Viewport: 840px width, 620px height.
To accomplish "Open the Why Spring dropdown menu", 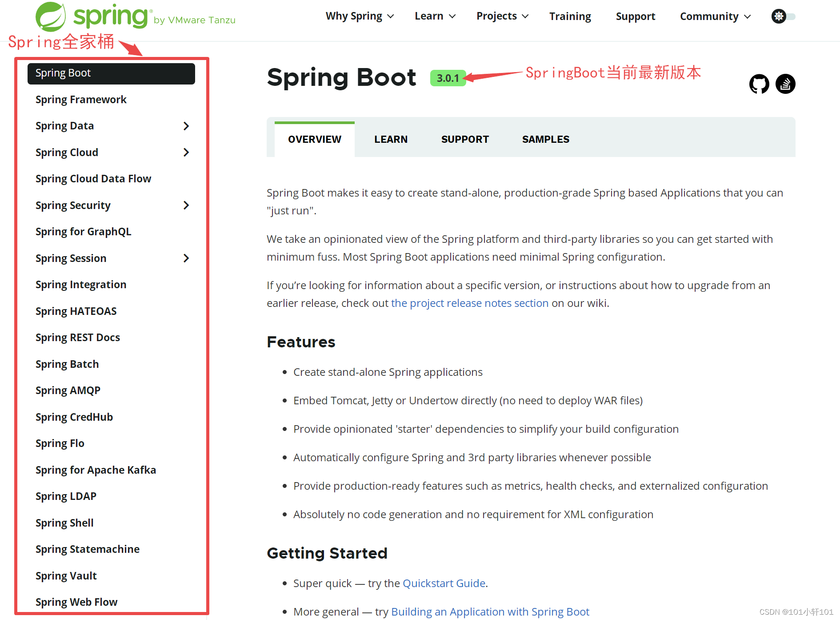I will click(360, 16).
